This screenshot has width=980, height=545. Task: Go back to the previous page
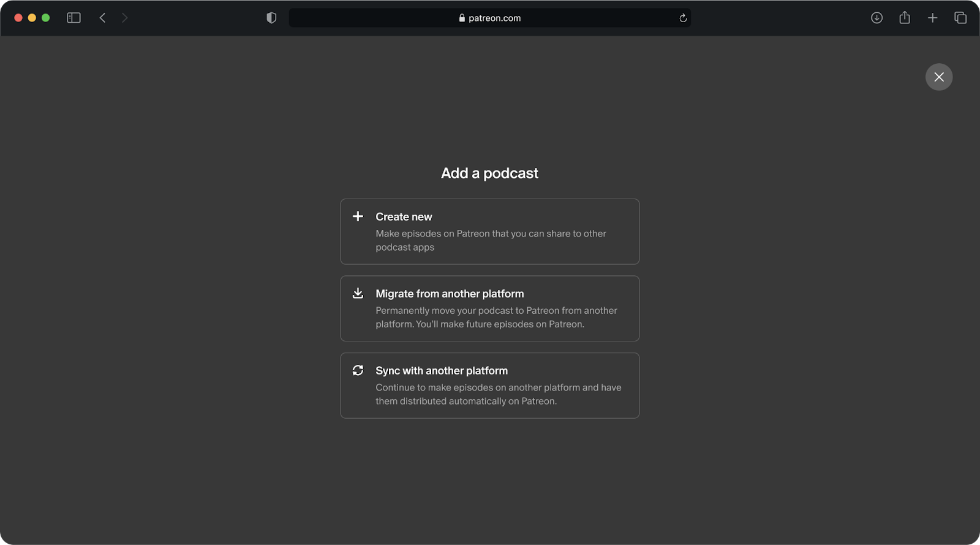pos(103,18)
